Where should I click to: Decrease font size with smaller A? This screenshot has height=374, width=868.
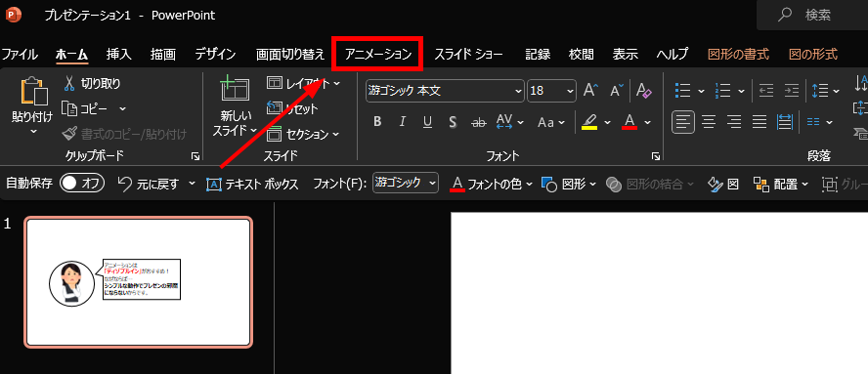click(x=616, y=91)
